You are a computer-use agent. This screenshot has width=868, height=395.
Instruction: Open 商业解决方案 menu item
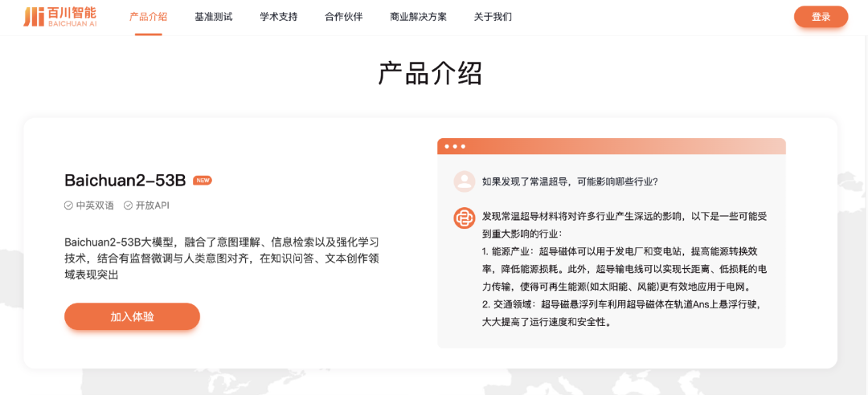coord(419,17)
